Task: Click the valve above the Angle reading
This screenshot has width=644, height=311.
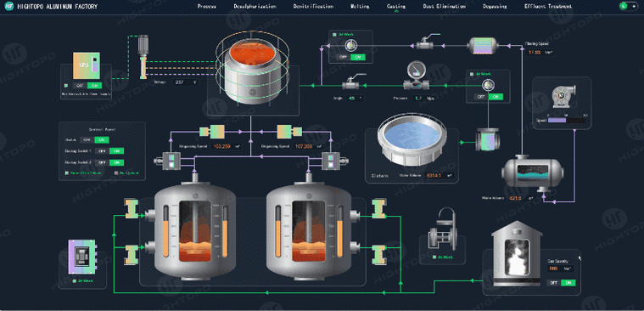Action: coord(354,82)
